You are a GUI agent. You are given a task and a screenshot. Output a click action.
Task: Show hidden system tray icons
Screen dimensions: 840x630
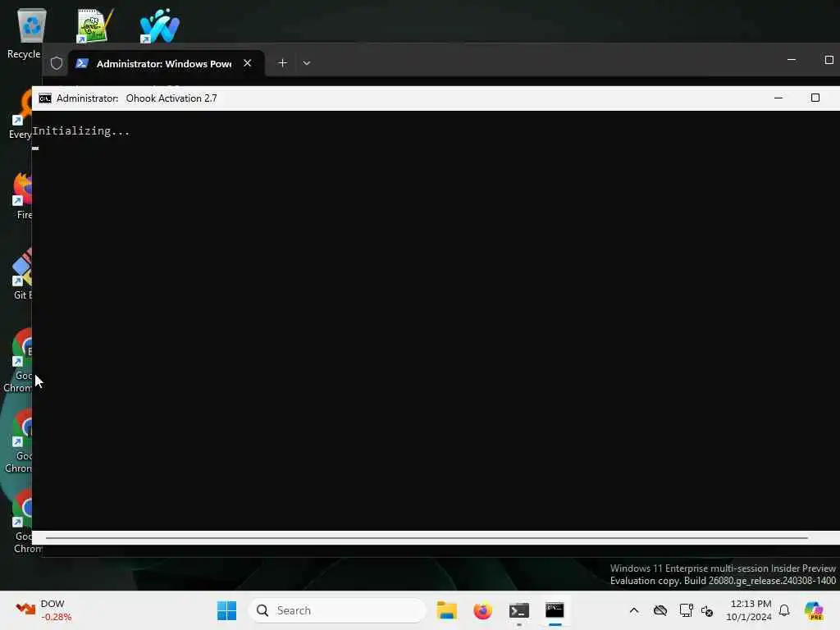pyautogui.click(x=634, y=610)
